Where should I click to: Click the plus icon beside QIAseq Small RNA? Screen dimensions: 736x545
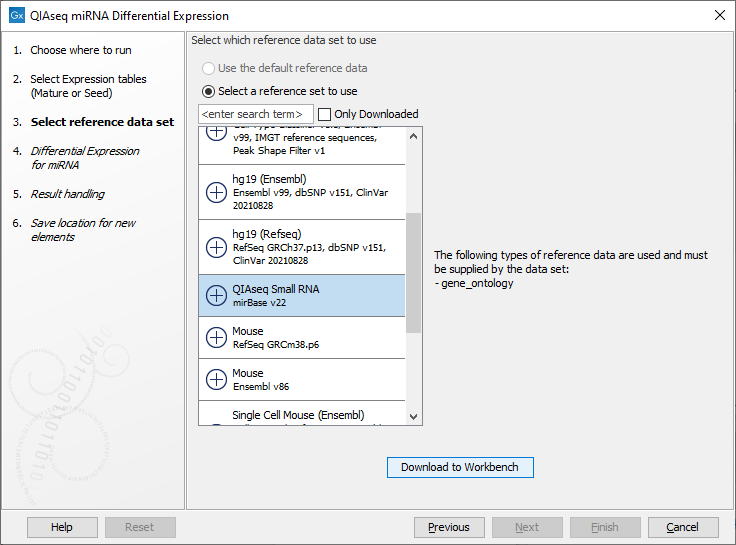click(216, 295)
